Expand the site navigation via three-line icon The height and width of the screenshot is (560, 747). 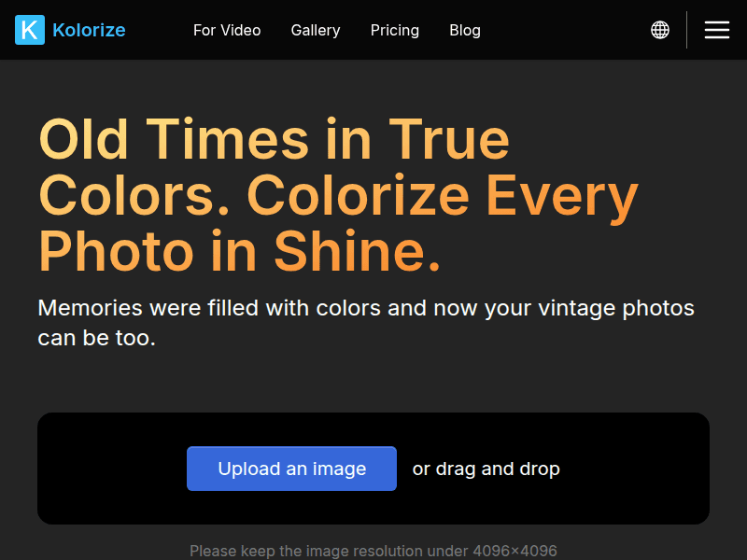tap(717, 30)
